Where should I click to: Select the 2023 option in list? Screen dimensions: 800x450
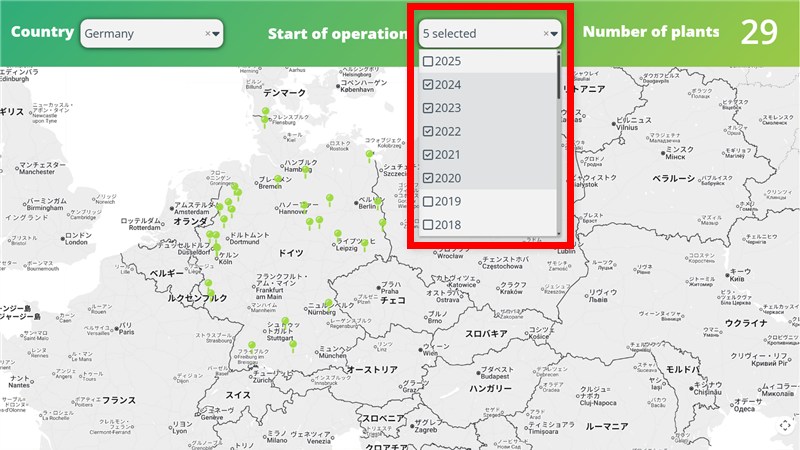448,108
